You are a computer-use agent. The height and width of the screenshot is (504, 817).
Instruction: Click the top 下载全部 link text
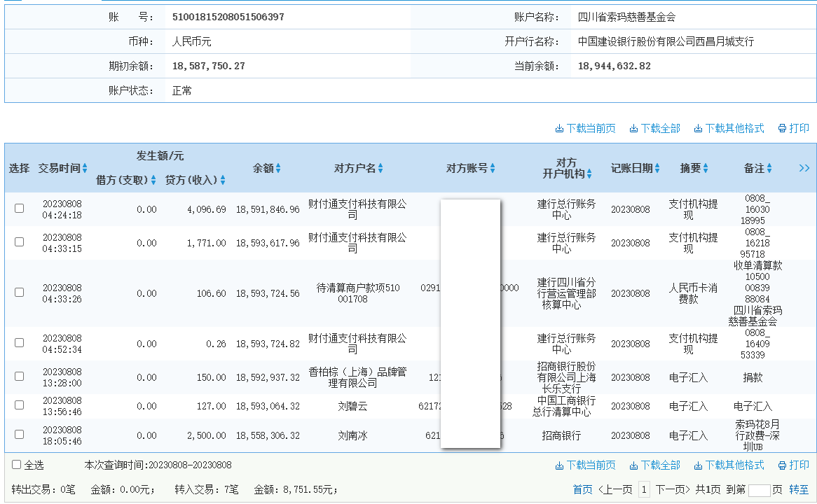point(660,129)
